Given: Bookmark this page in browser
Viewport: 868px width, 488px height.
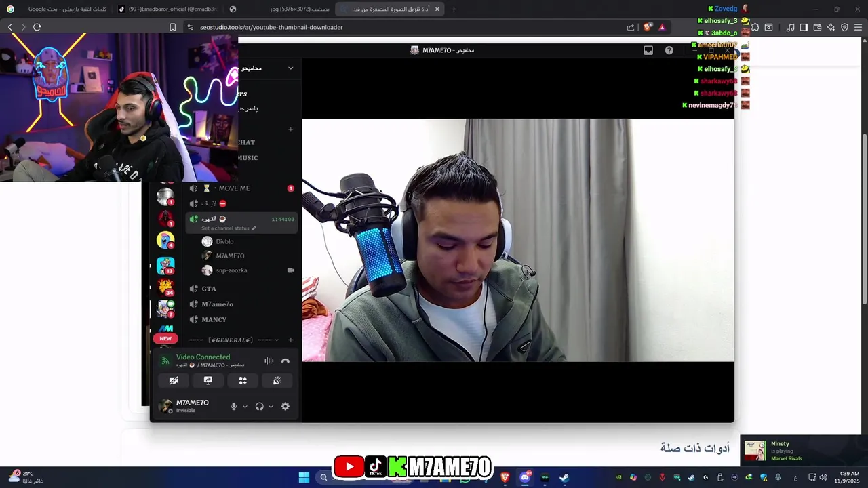Looking at the screenshot, I should pos(173,27).
